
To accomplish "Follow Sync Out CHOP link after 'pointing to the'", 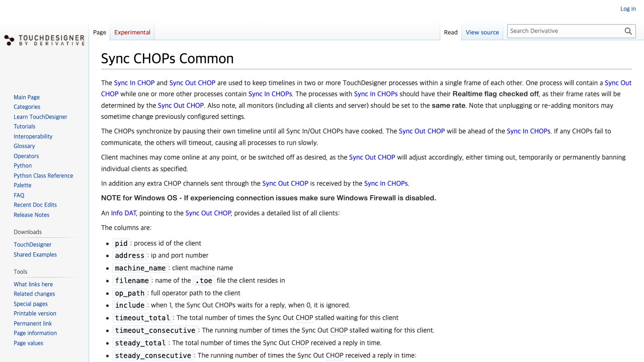I will click(x=208, y=213).
